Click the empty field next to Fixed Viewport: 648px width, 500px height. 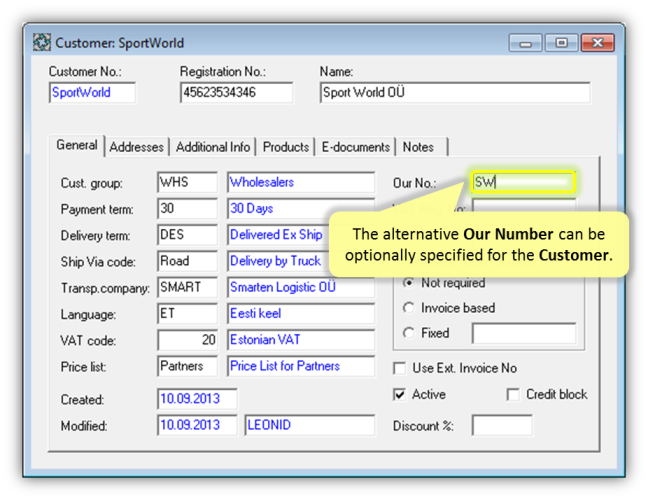click(524, 333)
